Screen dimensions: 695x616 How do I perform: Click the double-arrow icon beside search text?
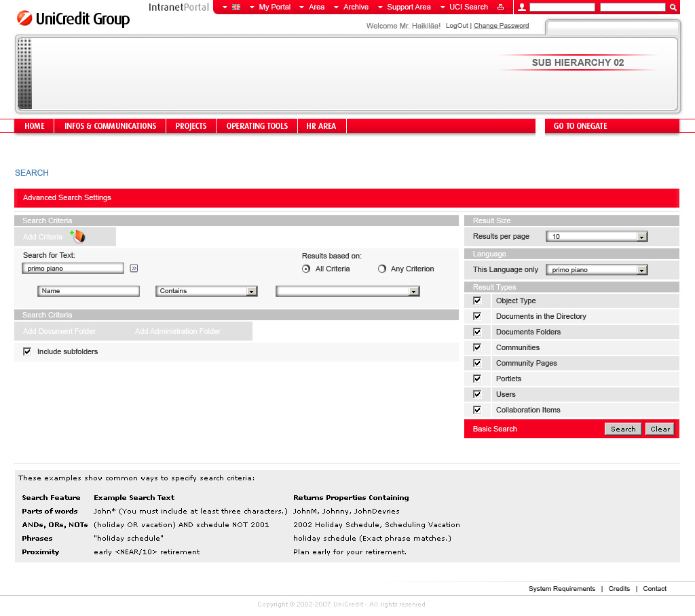click(x=134, y=269)
